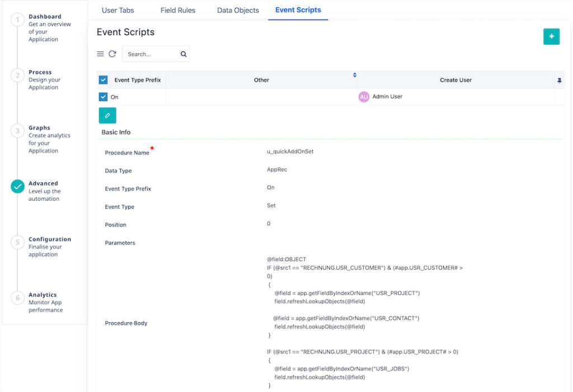Switch to the User Tabs tab
Viewport: 573px width, 392px height.
(118, 10)
